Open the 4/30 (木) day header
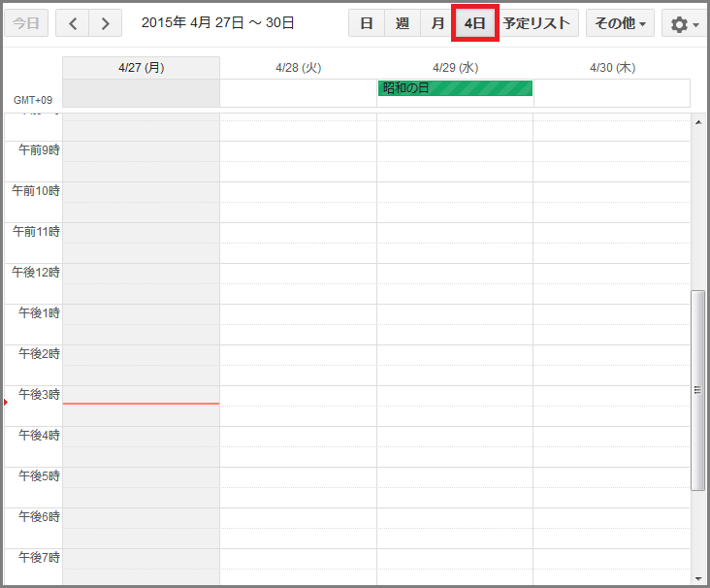This screenshot has height=588, width=710. 613,68
